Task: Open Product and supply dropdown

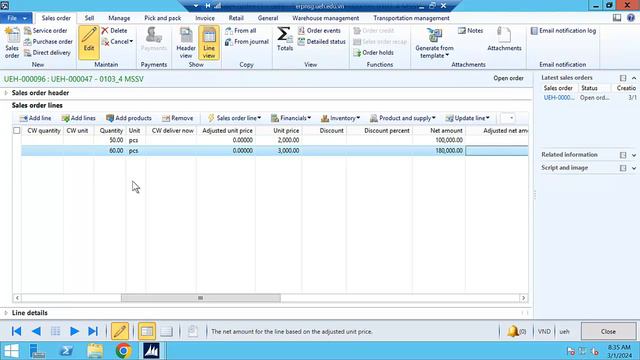Action: tap(403, 118)
